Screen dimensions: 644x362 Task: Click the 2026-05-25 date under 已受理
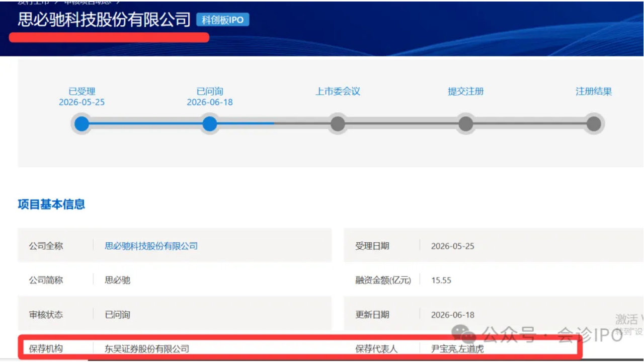pyautogui.click(x=82, y=102)
